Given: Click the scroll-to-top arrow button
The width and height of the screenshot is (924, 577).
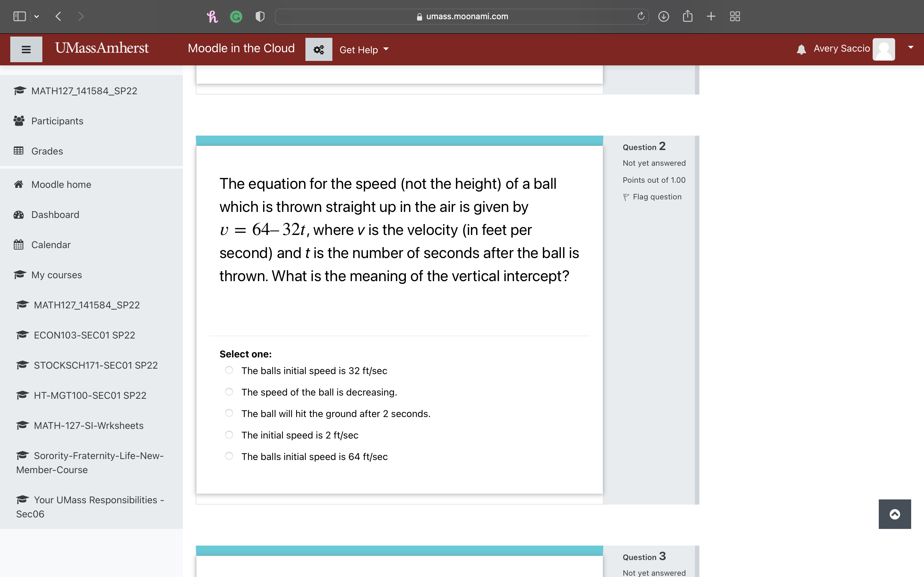Looking at the screenshot, I should 894,514.
